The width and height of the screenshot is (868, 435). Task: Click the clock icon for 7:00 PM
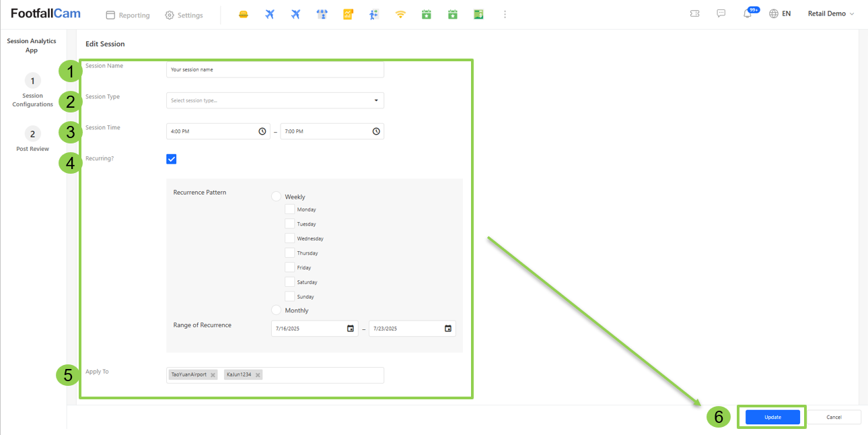coord(376,131)
